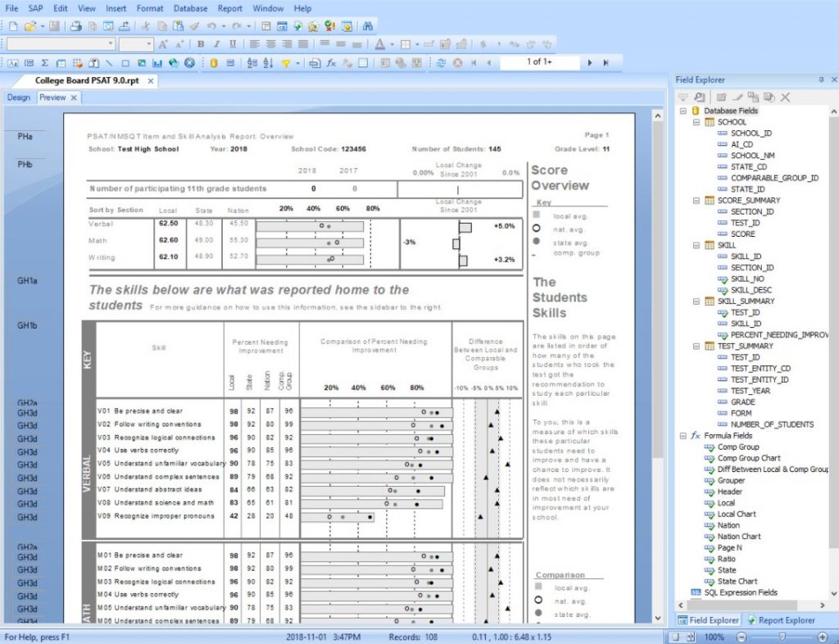839x644 pixels.
Task: Open the Select Expert funnel icon
Action: pos(286,62)
